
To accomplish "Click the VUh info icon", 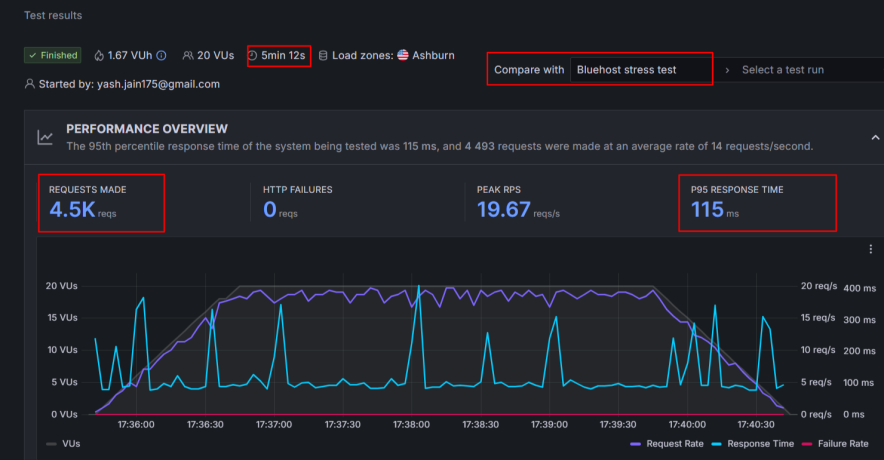I will coord(161,56).
